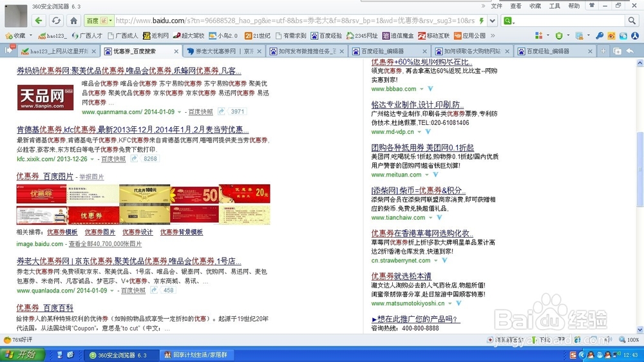Click the search input box beside address bar
The image size is (644, 362).
coord(569,21)
